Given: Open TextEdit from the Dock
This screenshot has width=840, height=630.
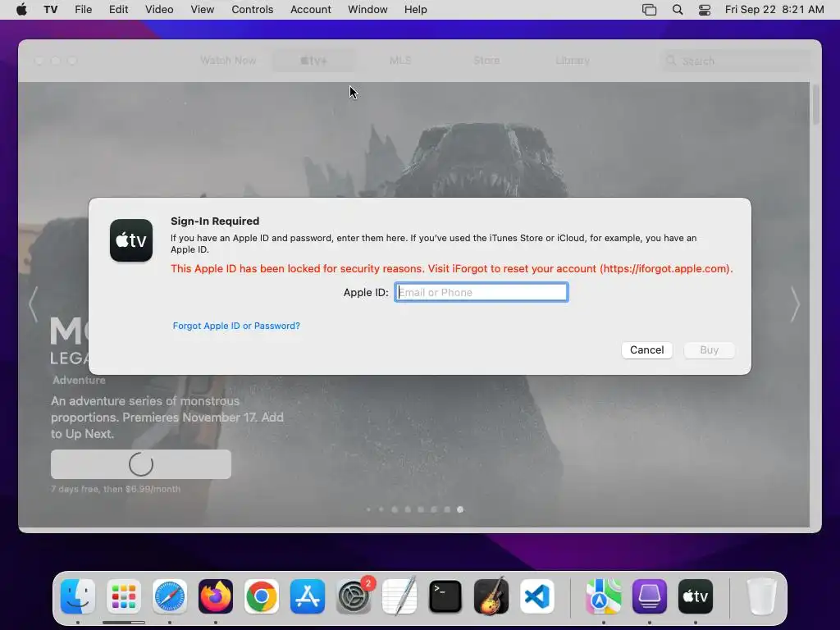Looking at the screenshot, I should pos(399,596).
